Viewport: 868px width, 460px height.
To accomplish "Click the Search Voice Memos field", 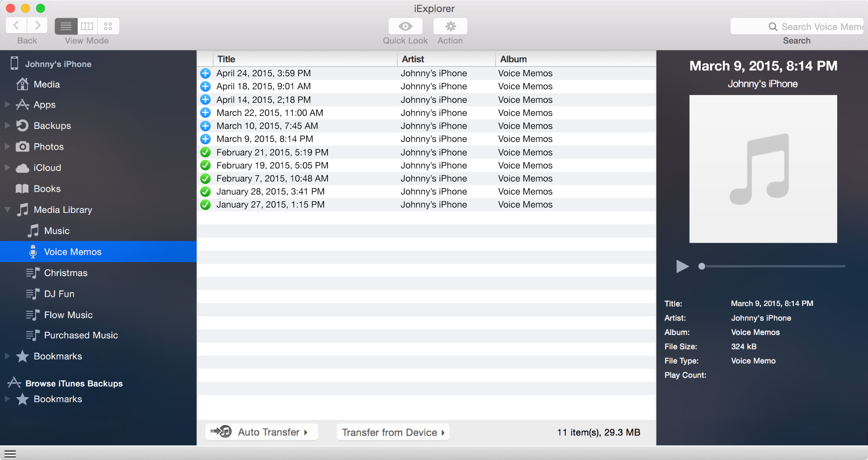I will (815, 27).
